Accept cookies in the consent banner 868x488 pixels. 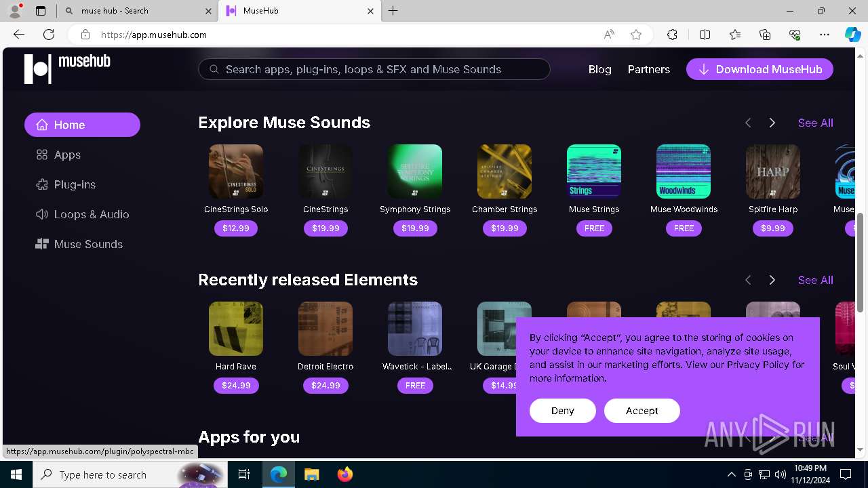pos(642,411)
